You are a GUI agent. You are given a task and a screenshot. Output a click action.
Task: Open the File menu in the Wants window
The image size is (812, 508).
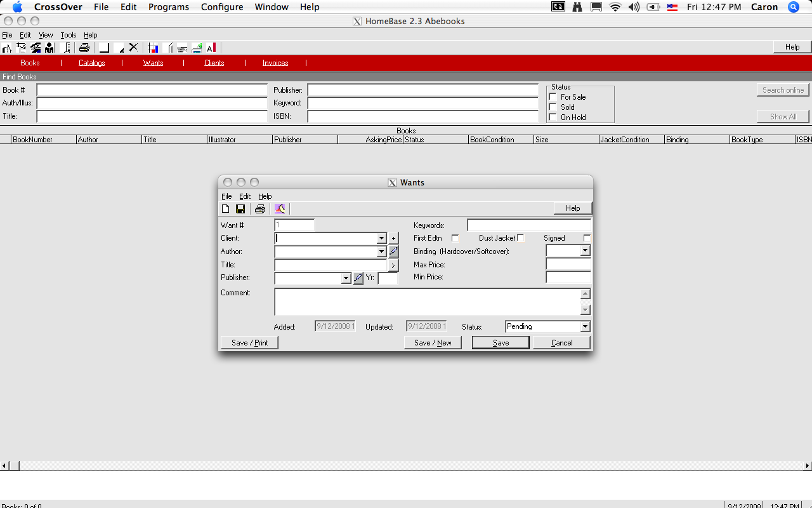point(226,196)
